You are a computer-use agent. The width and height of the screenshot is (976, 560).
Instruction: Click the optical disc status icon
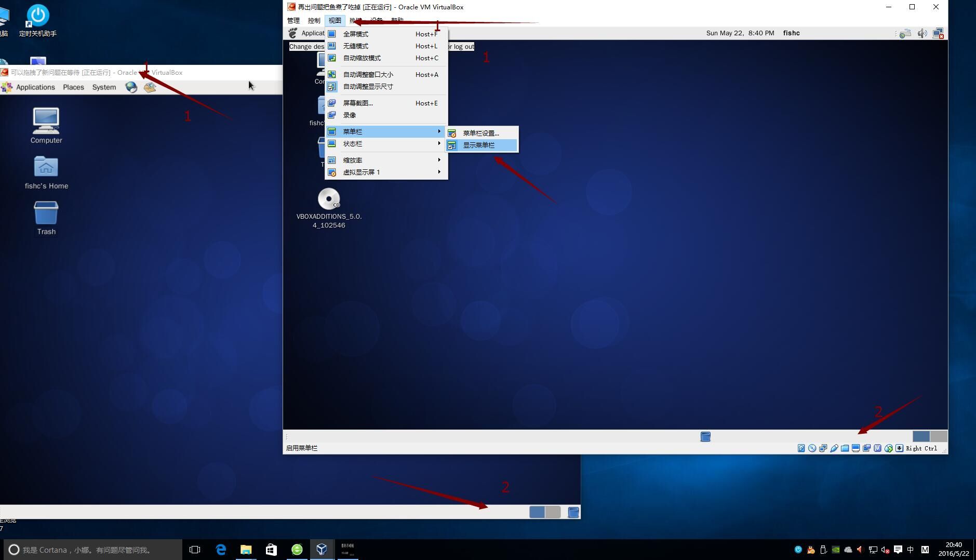pyautogui.click(x=812, y=448)
